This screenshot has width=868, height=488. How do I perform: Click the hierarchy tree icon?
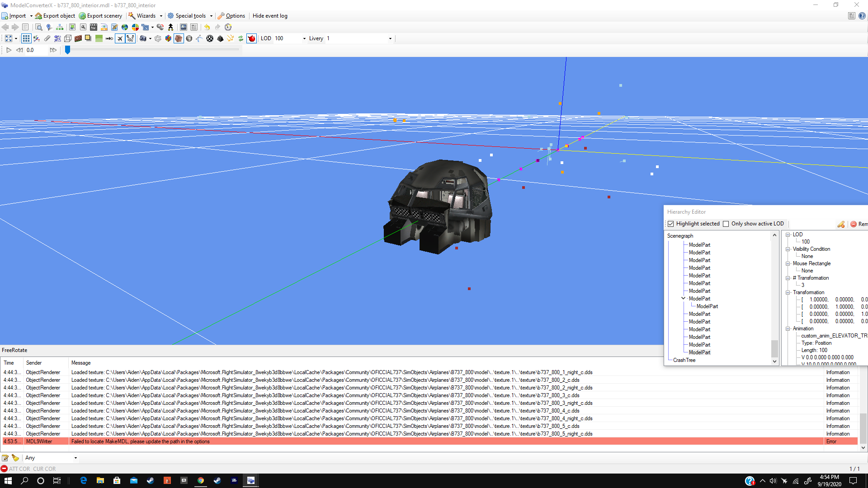(60, 27)
